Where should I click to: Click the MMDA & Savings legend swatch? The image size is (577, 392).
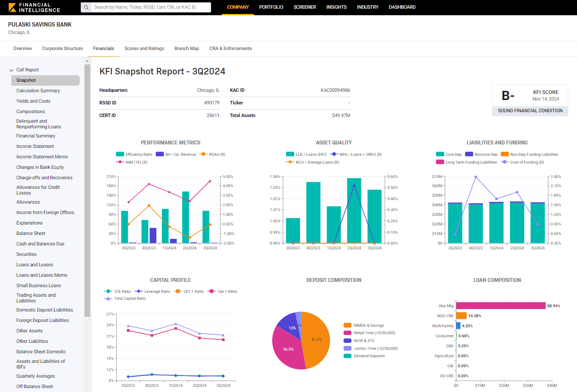coord(347,325)
